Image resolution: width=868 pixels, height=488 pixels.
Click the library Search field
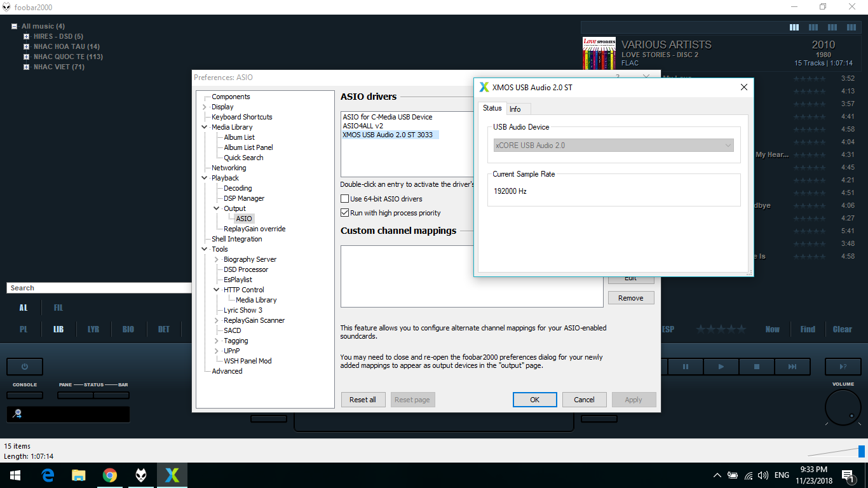click(98, 288)
